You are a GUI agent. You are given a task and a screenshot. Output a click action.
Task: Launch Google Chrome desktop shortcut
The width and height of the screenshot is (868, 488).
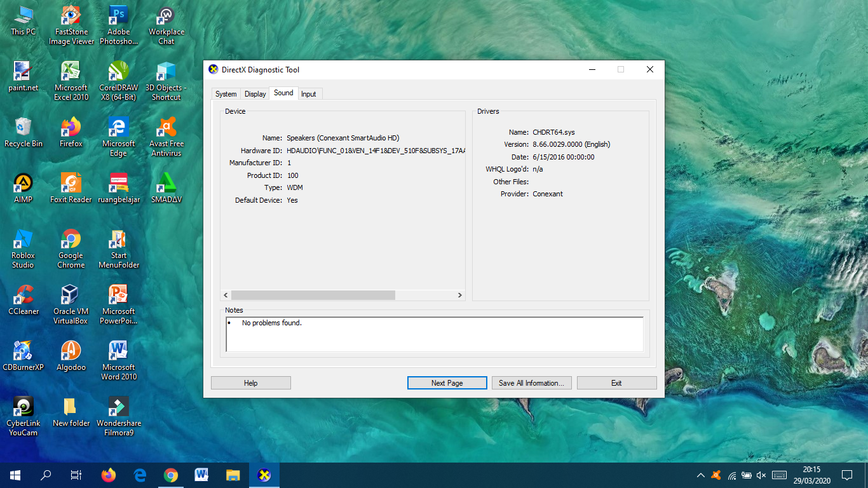click(x=71, y=248)
